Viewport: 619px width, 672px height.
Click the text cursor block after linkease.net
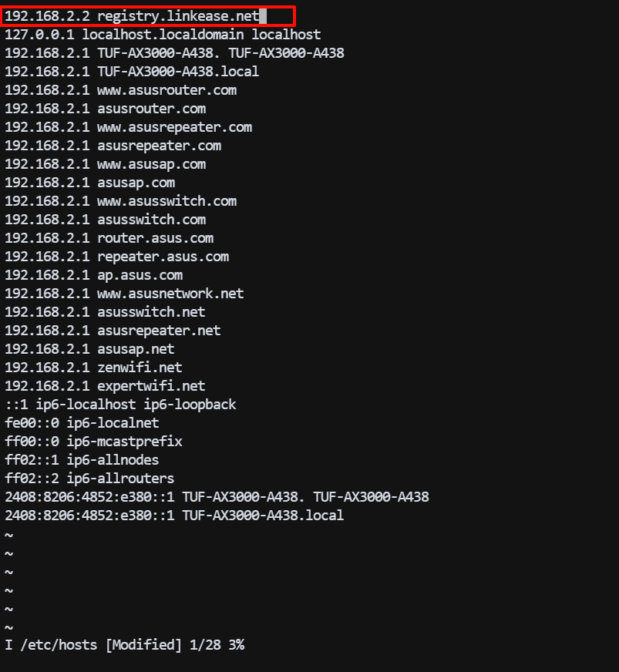coord(264,16)
